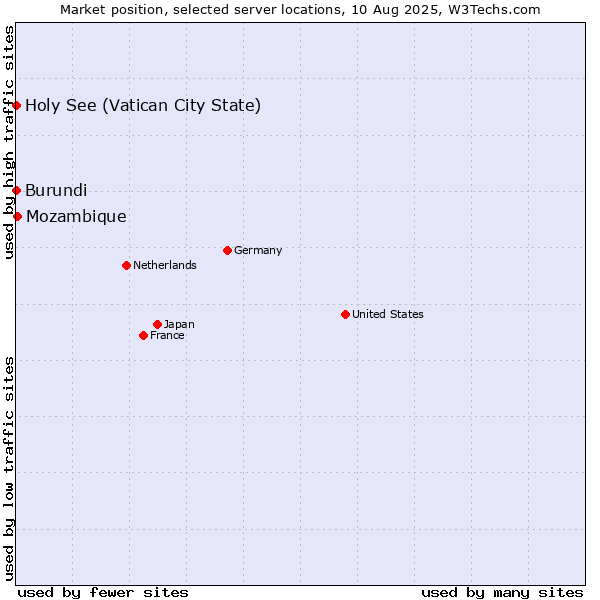600x600 pixels.
Task: Click the 'France' label text
Action: 167,336
